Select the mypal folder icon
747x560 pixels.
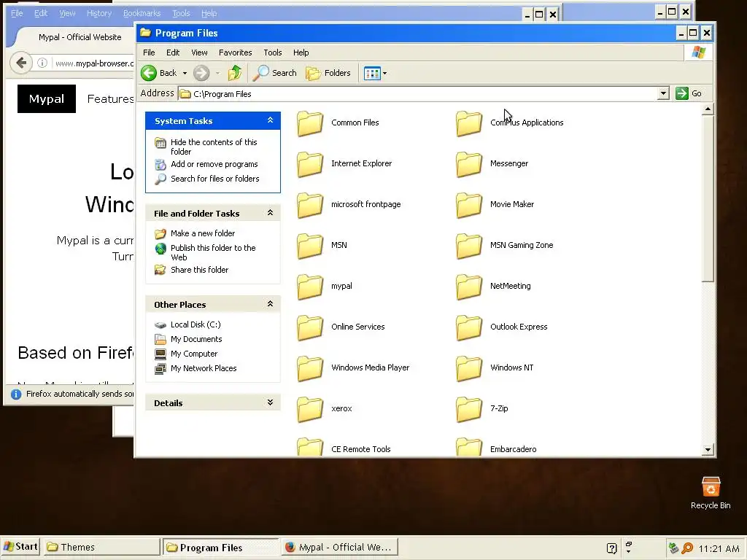click(310, 287)
